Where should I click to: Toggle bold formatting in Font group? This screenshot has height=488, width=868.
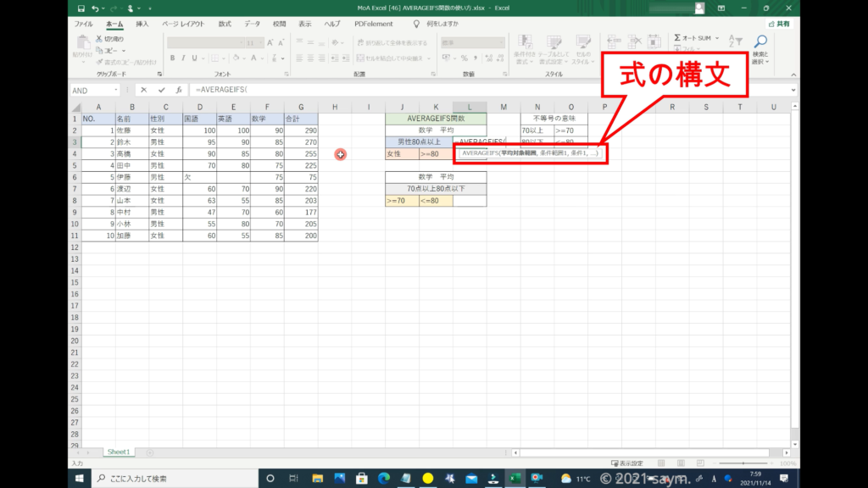172,58
